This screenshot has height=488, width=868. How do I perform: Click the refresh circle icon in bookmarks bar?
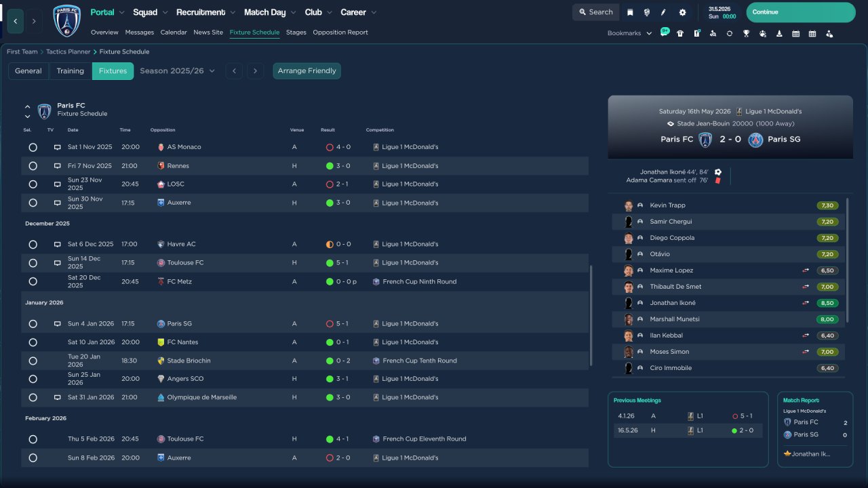(730, 33)
